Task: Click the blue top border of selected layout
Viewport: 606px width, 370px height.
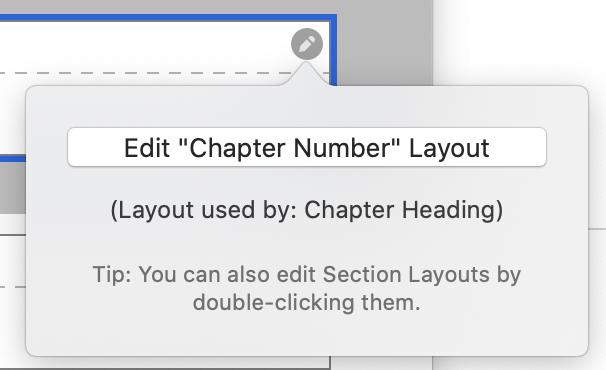Action: coord(168,17)
